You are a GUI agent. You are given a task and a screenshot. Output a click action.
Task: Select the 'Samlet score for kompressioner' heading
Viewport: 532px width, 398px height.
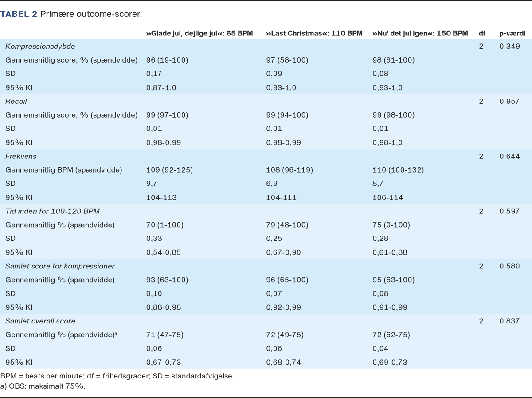pyautogui.click(x=60, y=266)
